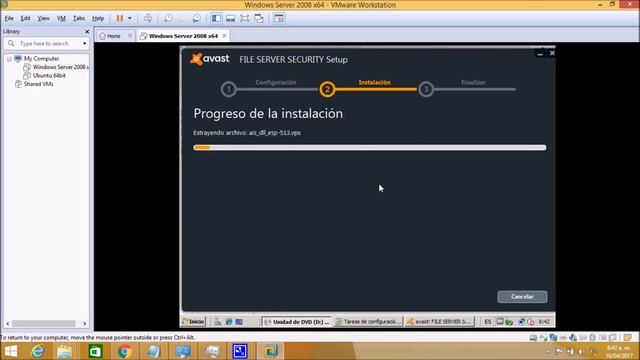
Task: Minimize the avast setup window
Action: pyautogui.click(x=540, y=53)
